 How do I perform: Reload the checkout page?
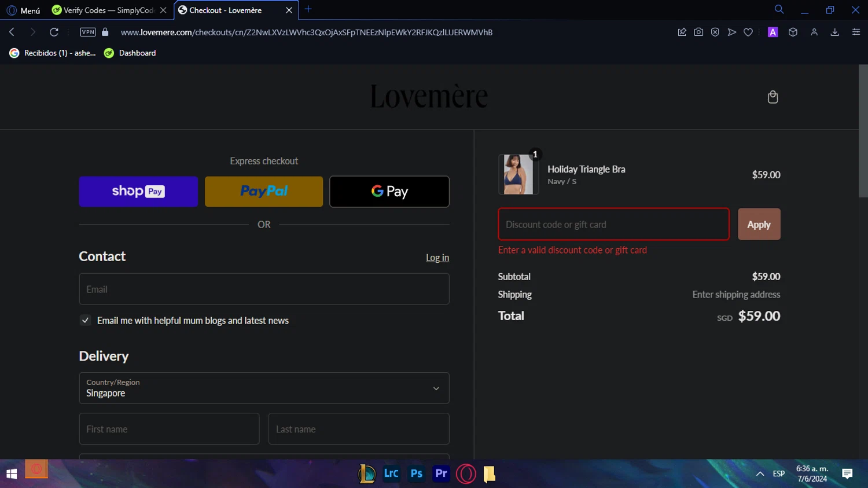(x=54, y=32)
